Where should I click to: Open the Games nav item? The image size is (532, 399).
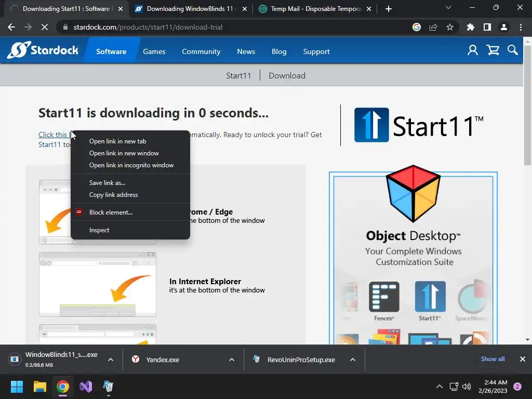coord(154,51)
